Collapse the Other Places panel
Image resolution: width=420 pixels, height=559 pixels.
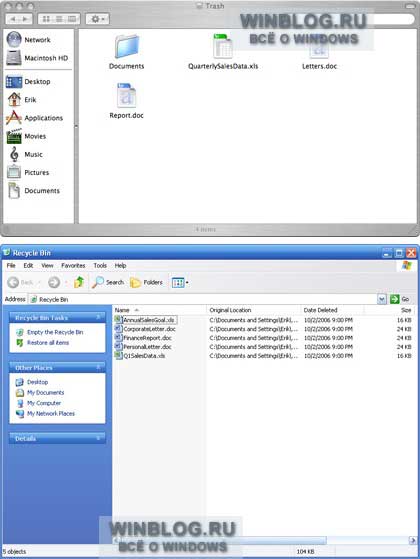tap(98, 367)
